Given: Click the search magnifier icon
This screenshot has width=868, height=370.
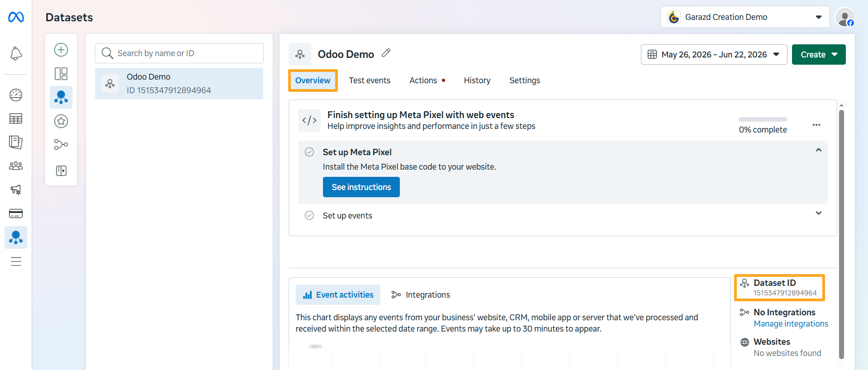Looking at the screenshot, I should 107,53.
